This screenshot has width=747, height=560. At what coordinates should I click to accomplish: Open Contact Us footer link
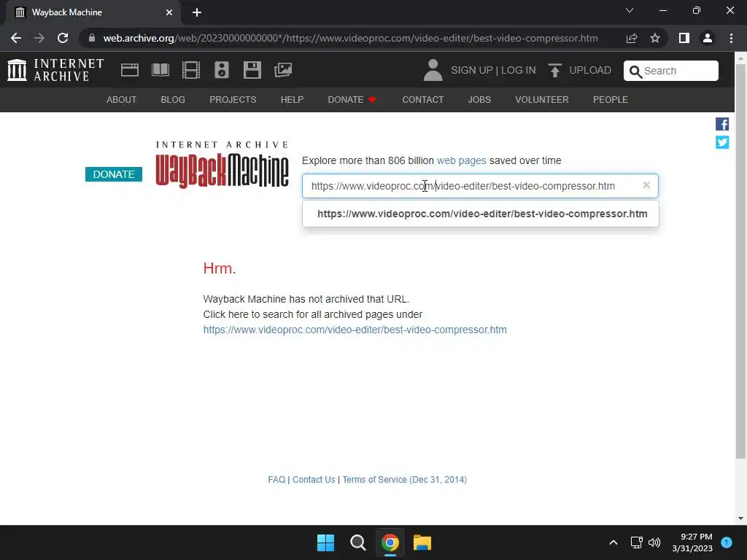click(x=314, y=480)
